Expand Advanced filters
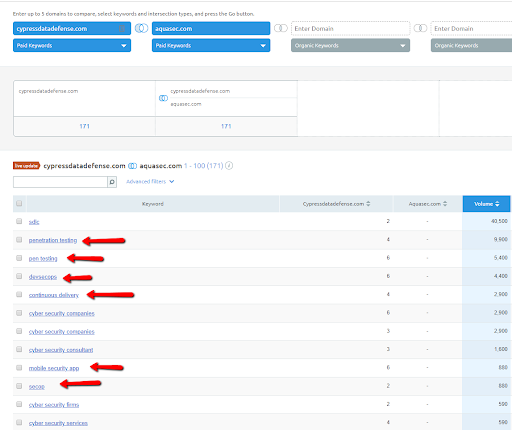 pos(150,182)
